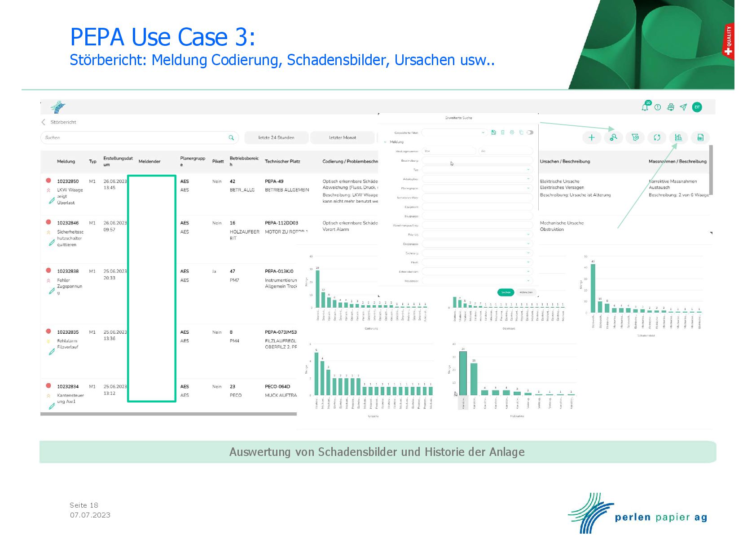This screenshot has height=535, width=756.
Task: Open the Gespeicherte Filter dropdown
Action: point(454,133)
